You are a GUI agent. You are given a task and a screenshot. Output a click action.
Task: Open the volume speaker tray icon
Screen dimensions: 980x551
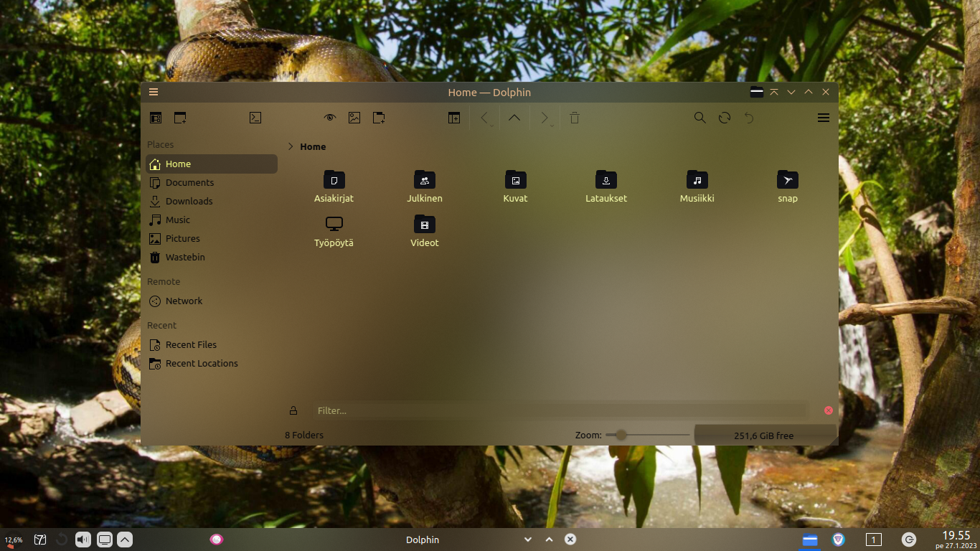point(83,540)
